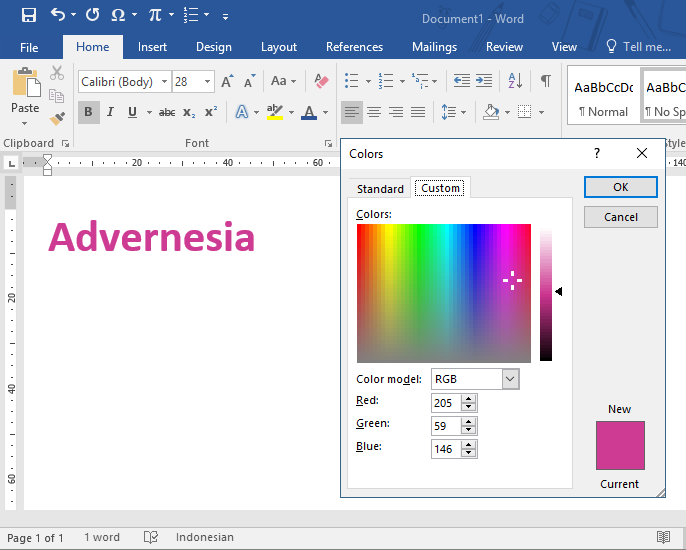The width and height of the screenshot is (686, 550).
Task: Sort text with the A-Z icon
Action: pyautogui.click(x=515, y=81)
